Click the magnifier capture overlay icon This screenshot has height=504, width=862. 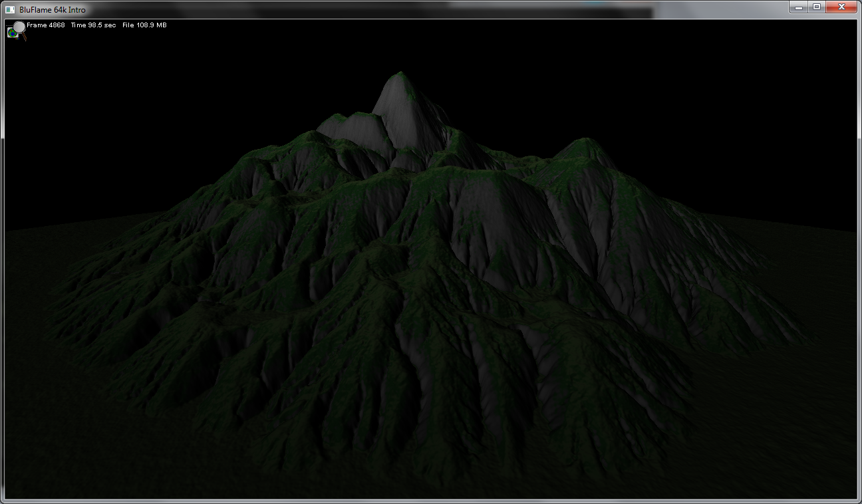tap(16, 31)
